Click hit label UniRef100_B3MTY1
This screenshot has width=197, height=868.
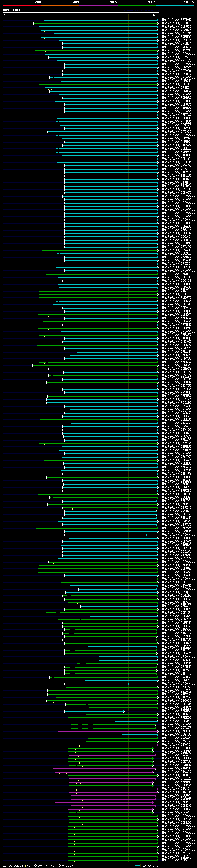(x=176, y=501)
